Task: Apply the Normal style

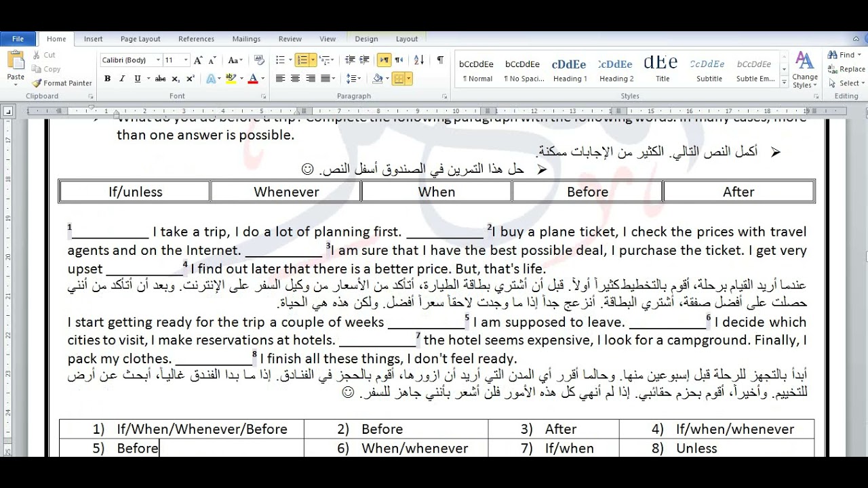Action: (x=477, y=70)
